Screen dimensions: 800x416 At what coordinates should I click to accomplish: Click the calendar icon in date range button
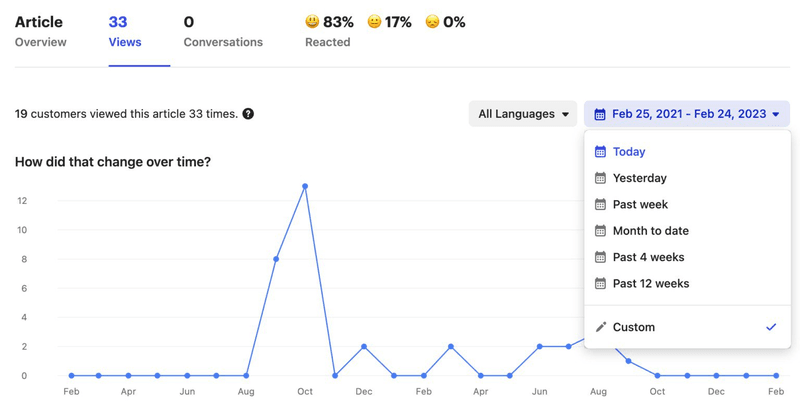coord(600,114)
